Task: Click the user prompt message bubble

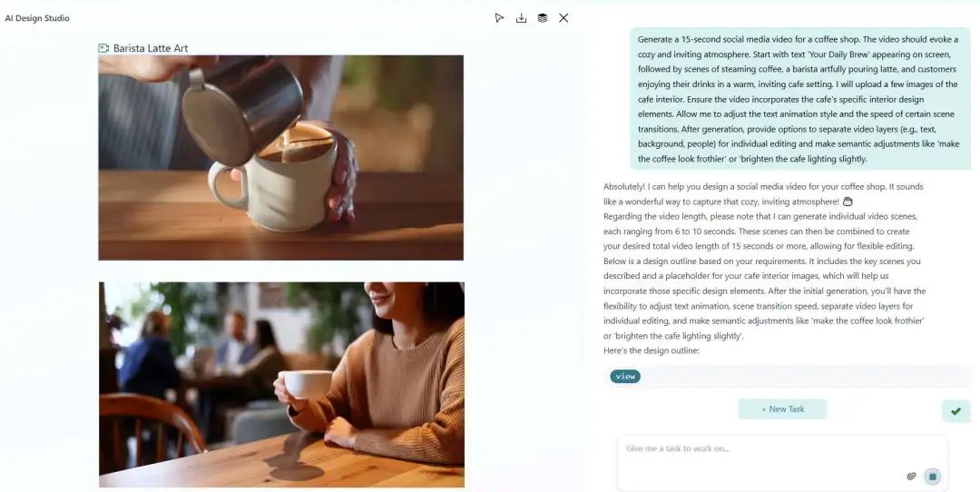Action: (800, 99)
